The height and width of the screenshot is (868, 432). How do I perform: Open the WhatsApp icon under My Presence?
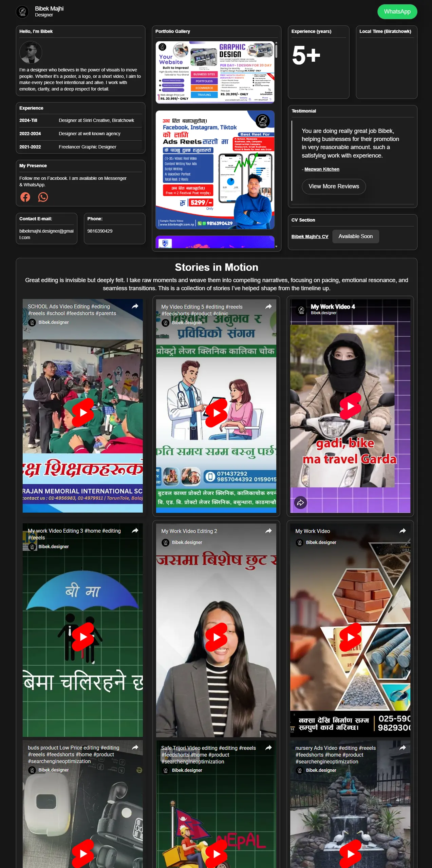[x=43, y=197]
